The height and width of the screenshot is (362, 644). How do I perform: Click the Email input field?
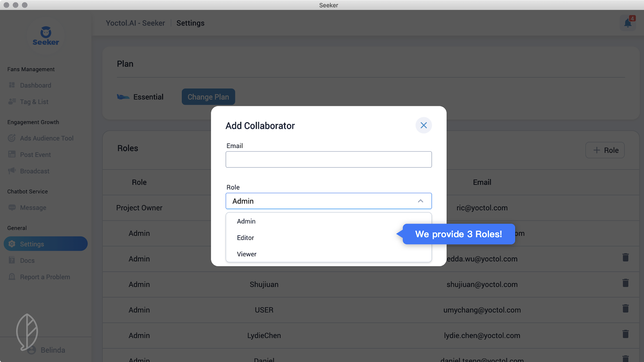pyautogui.click(x=328, y=159)
